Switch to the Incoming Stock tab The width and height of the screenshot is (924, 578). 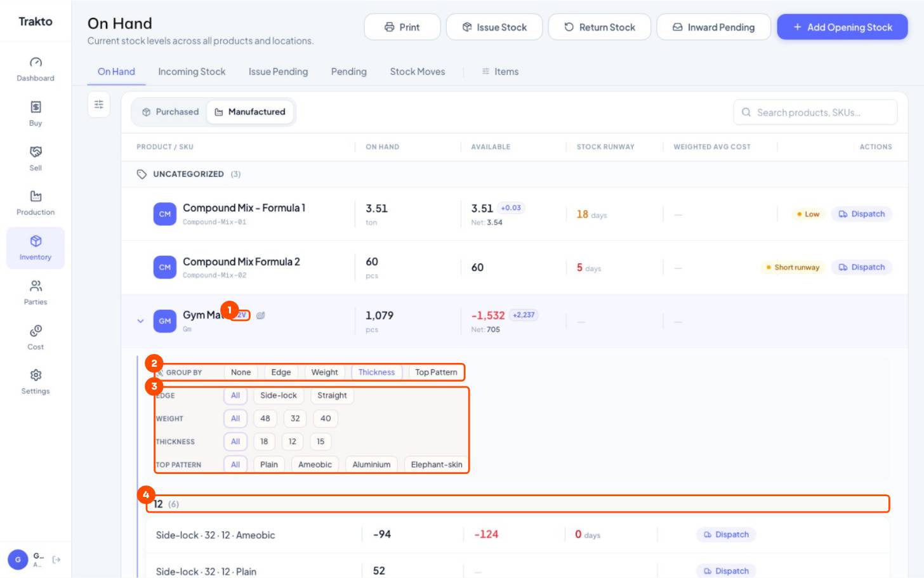click(192, 72)
